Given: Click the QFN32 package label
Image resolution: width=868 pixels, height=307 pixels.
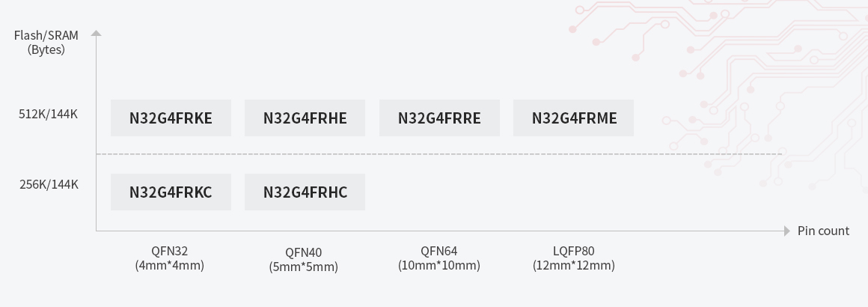Looking at the screenshot, I should (x=169, y=251).
